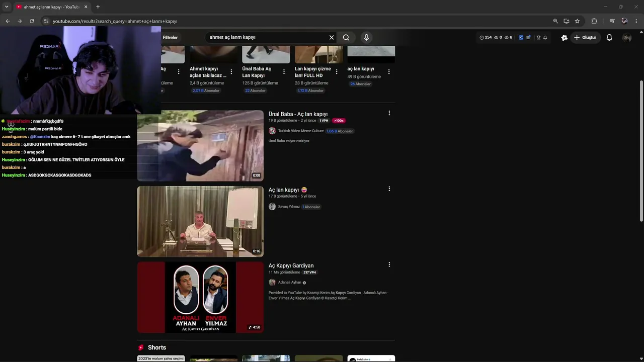The height and width of the screenshot is (362, 644).
Task: Open a new browser tab
Action: pyautogui.click(x=98, y=7)
